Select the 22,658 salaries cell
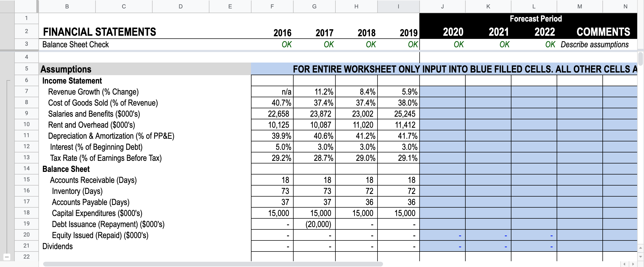Screen dimensions: 644x267 point(272,114)
